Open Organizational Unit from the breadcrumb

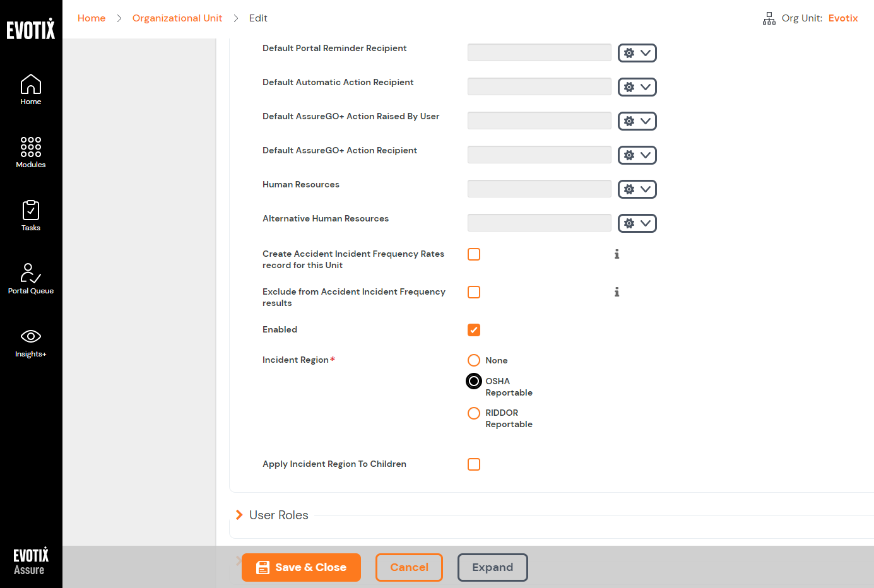pyautogui.click(x=177, y=18)
